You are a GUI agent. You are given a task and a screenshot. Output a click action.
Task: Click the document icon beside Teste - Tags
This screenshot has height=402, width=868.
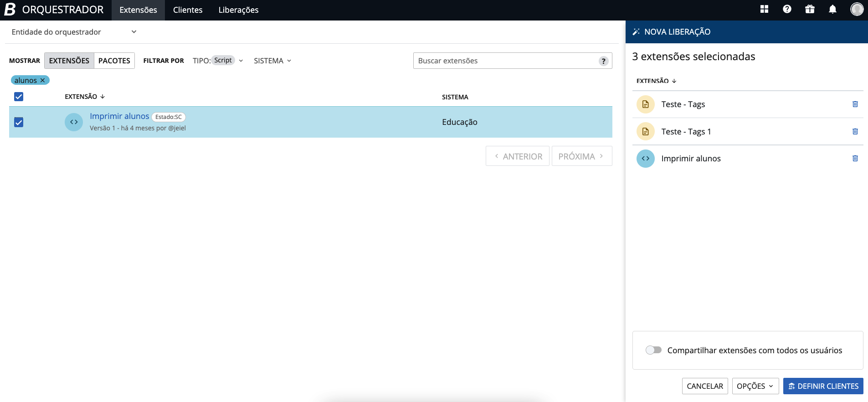(645, 104)
